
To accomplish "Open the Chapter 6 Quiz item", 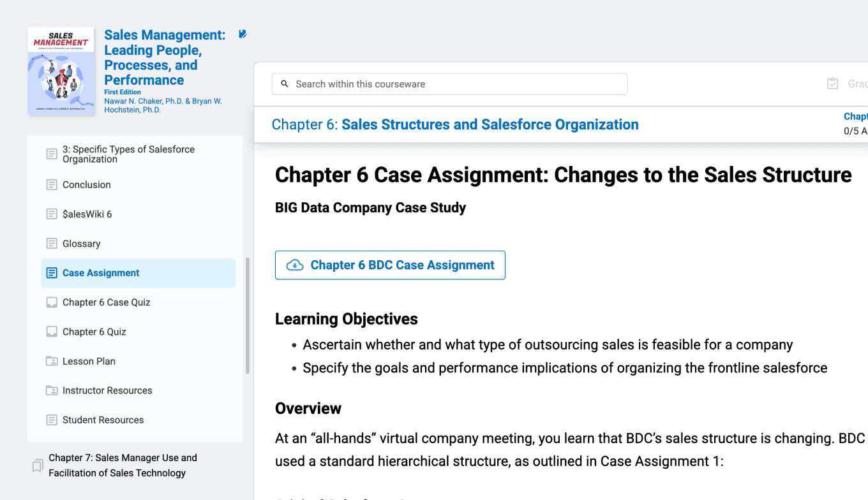I will click(94, 332).
